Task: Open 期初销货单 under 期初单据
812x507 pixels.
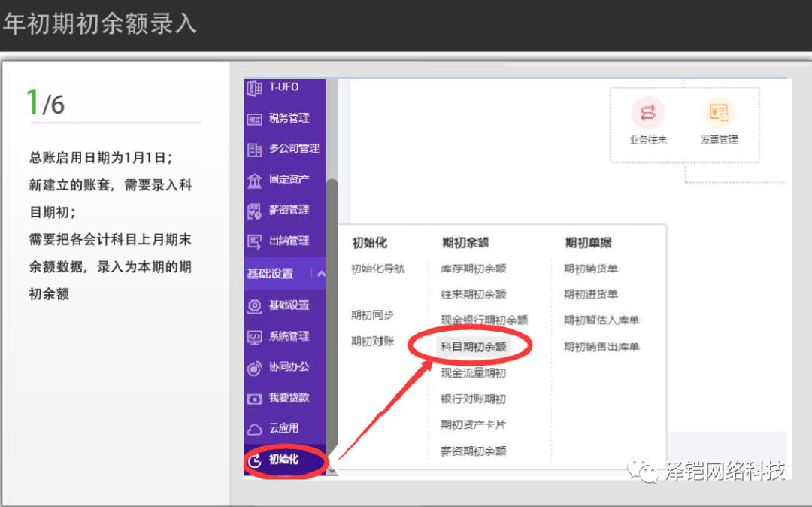Action: (591, 269)
